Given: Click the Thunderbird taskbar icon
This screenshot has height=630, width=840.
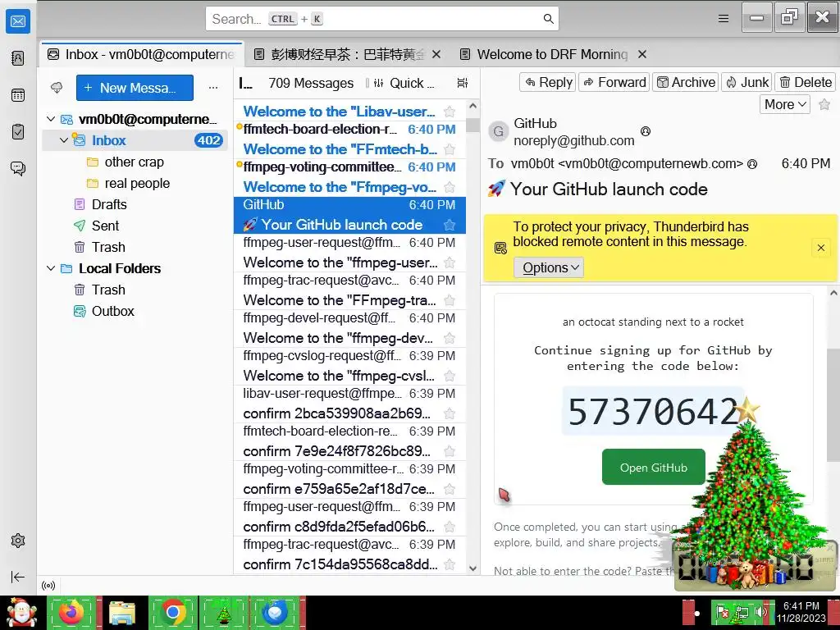Looking at the screenshot, I should pos(276,612).
